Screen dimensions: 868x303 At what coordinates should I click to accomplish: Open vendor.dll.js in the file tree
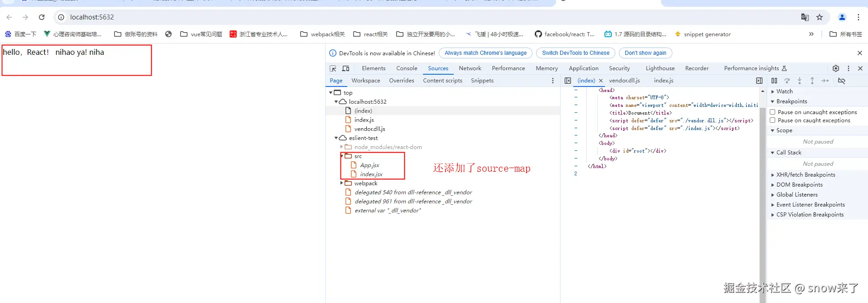click(x=369, y=129)
